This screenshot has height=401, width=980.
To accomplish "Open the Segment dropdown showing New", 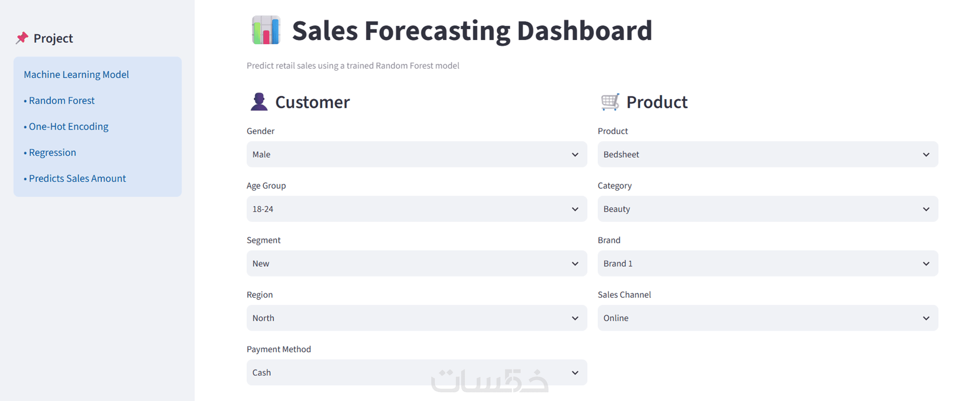I will [417, 264].
